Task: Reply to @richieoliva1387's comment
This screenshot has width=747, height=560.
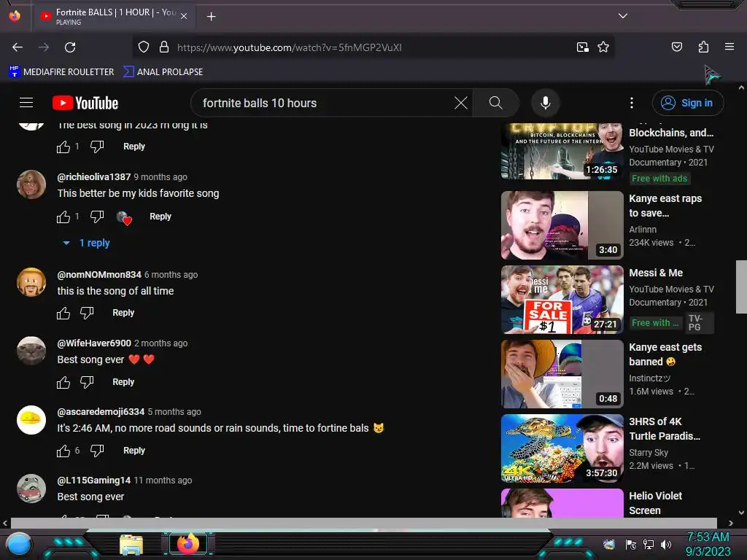Action: 160,216
